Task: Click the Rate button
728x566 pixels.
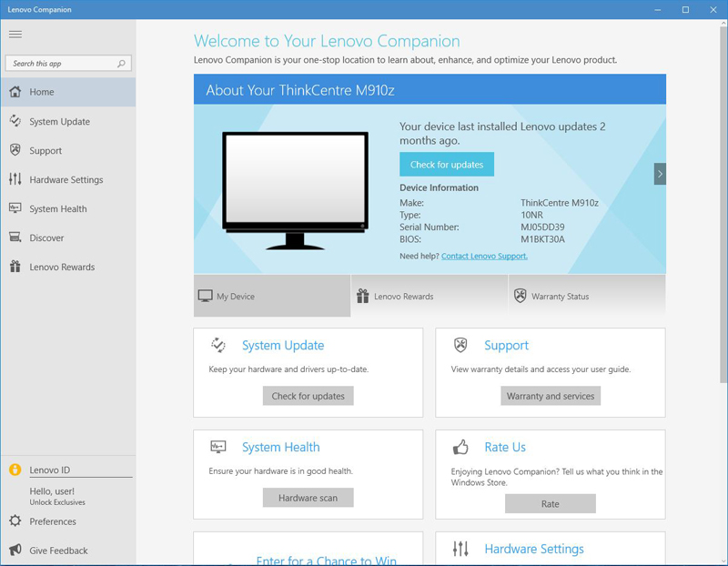Action: pos(551,504)
